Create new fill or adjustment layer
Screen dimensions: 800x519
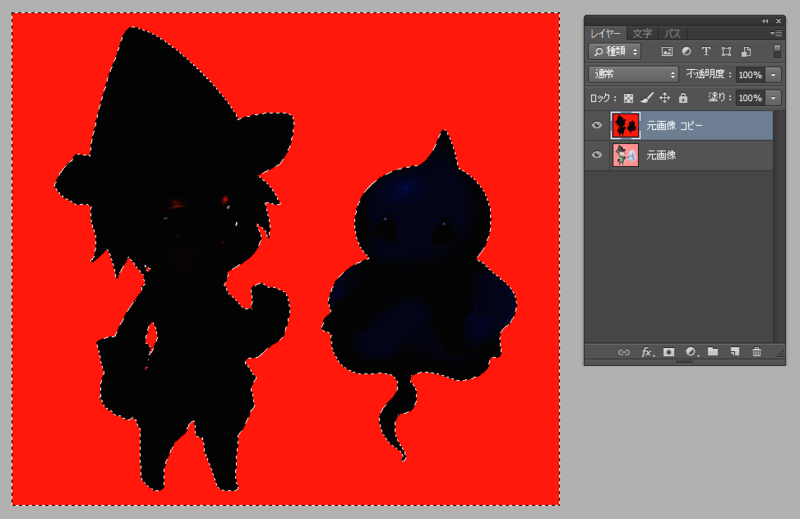(x=691, y=352)
